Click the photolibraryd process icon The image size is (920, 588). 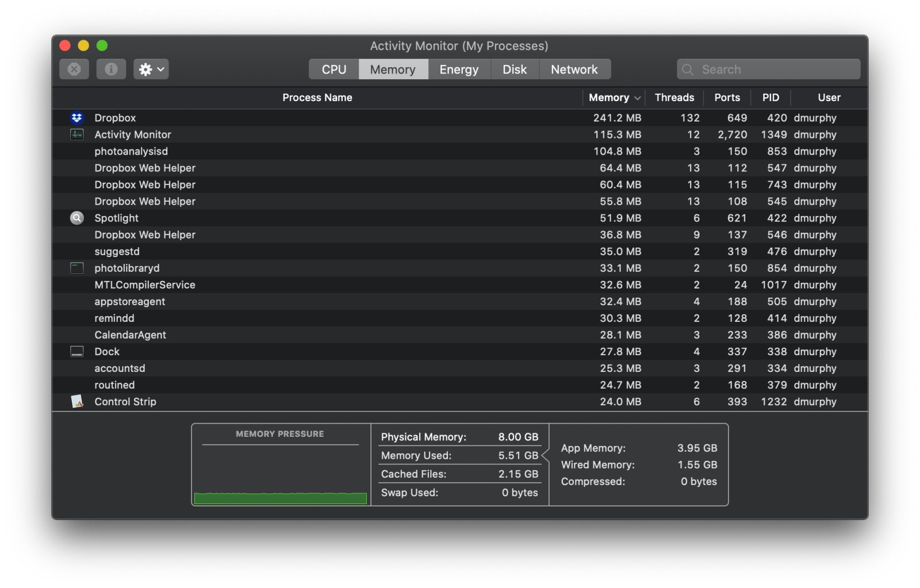[76, 268]
